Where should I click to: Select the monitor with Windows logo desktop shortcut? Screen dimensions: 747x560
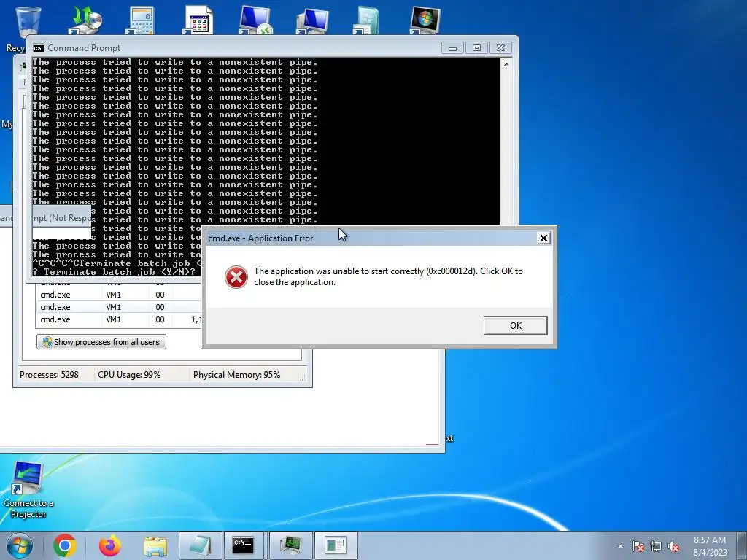tap(425, 20)
